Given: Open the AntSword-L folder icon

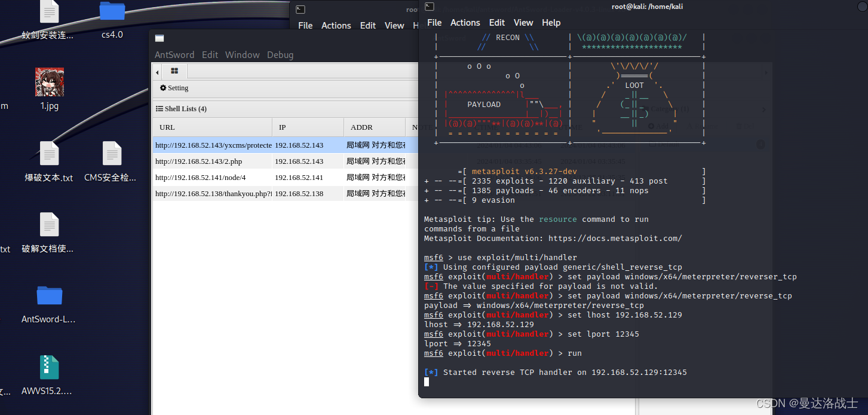Looking at the screenshot, I should coord(50,295).
